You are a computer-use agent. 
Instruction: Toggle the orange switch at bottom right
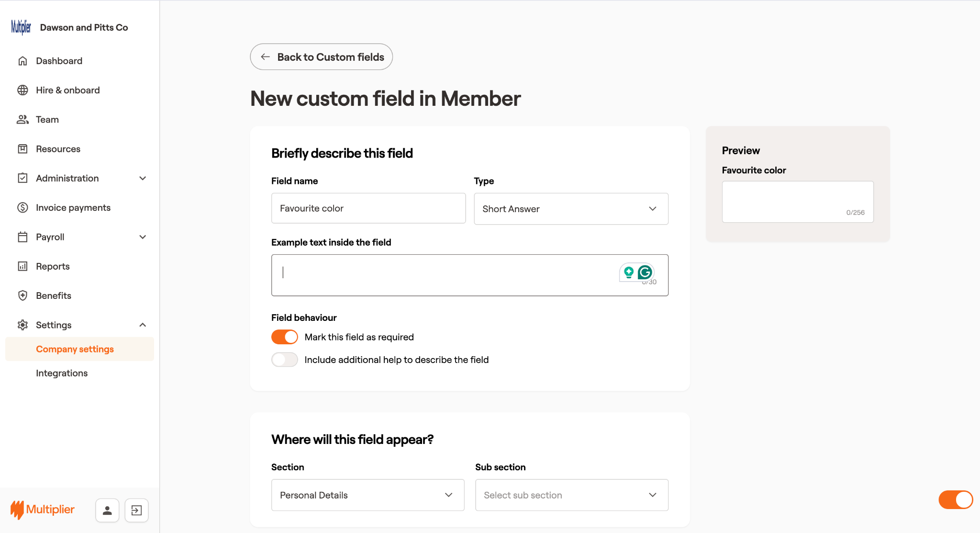956,499
